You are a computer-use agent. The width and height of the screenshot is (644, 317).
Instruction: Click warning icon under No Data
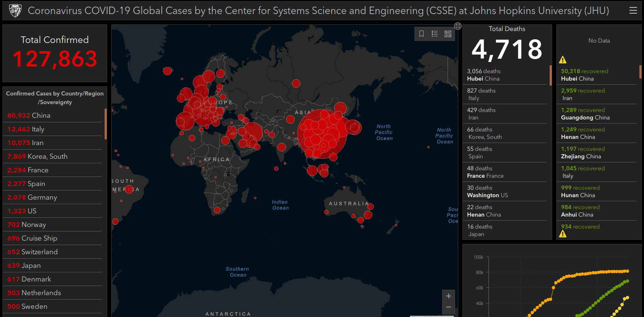563,60
